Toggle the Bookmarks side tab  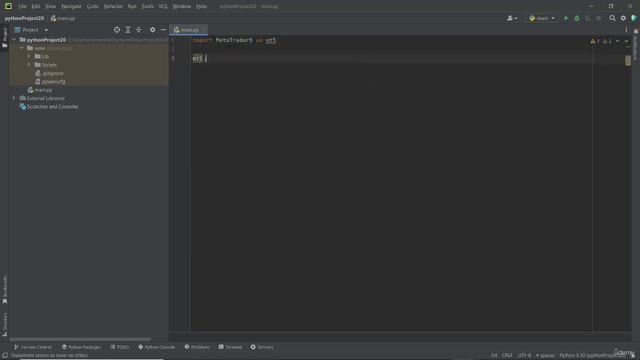tap(4, 289)
